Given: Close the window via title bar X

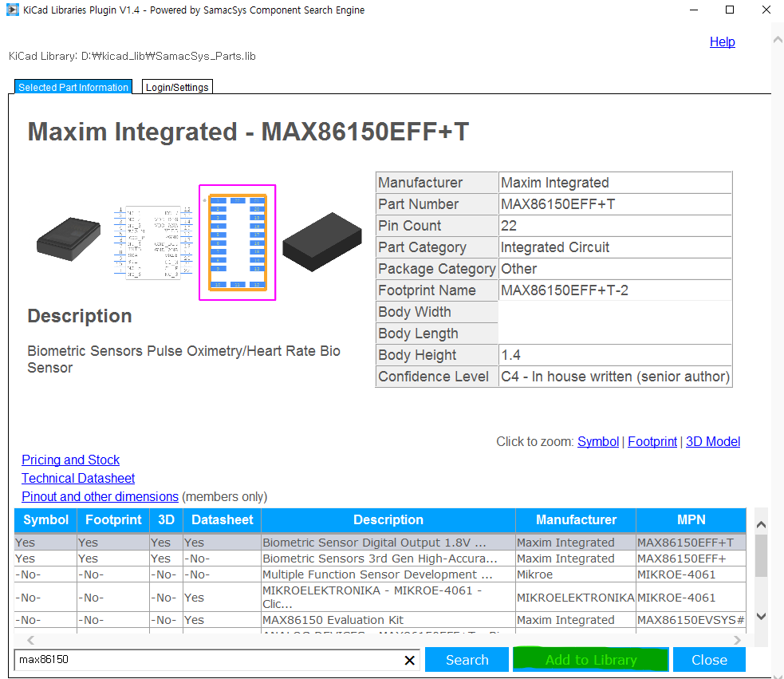Looking at the screenshot, I should (x=766, y=10).
